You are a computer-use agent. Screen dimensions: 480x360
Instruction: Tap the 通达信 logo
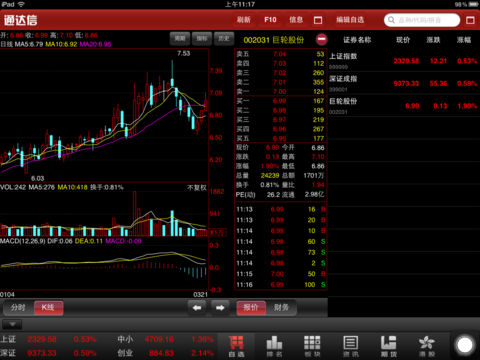[x=20, y=20]
